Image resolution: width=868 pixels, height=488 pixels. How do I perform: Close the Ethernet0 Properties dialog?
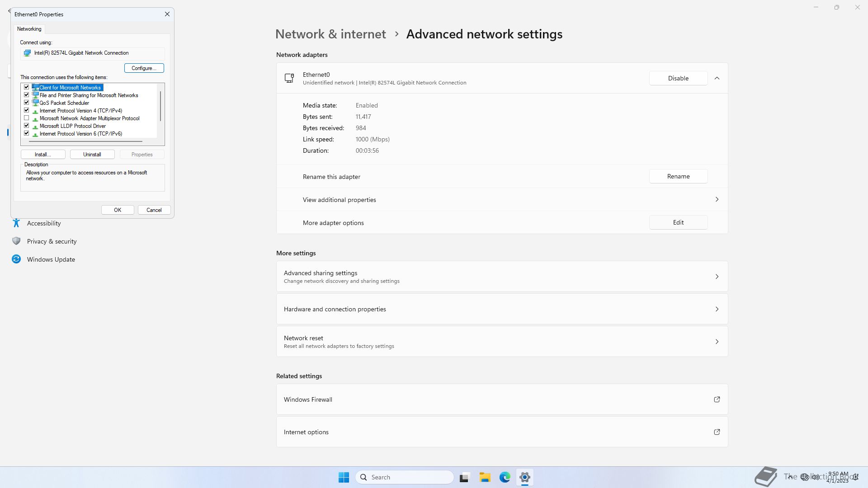pos(167,14)
